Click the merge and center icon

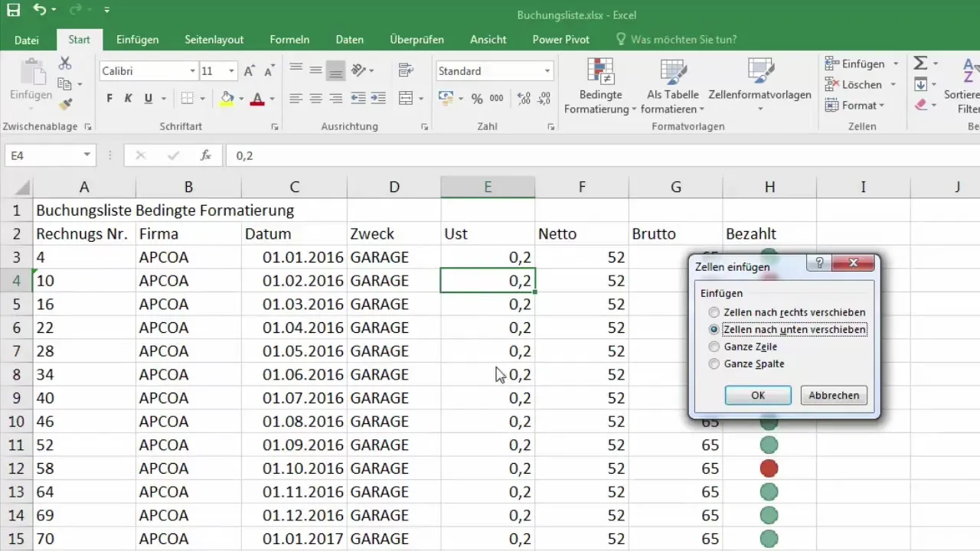pos(406,98)
